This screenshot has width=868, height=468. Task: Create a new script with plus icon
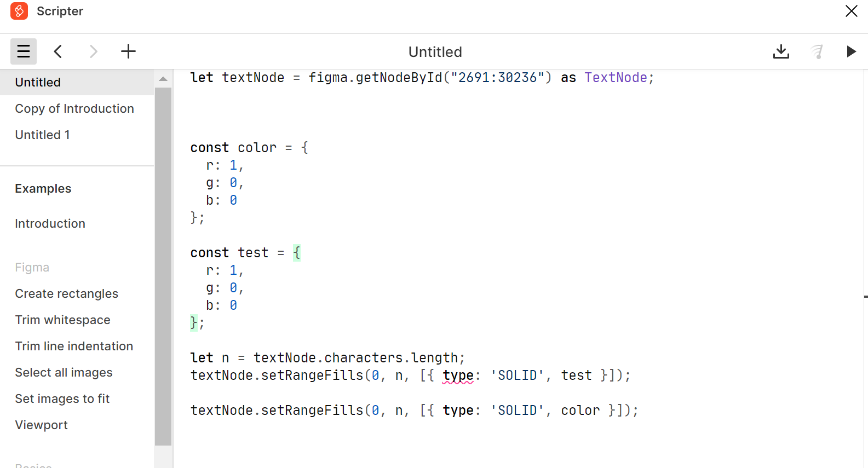128,51
